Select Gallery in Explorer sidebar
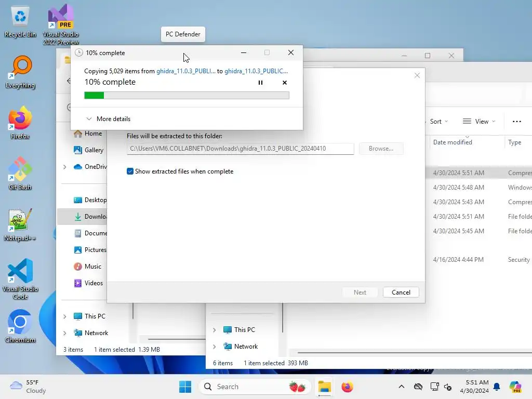The height and width of the screenshot is (399, 532). point(88,150)
